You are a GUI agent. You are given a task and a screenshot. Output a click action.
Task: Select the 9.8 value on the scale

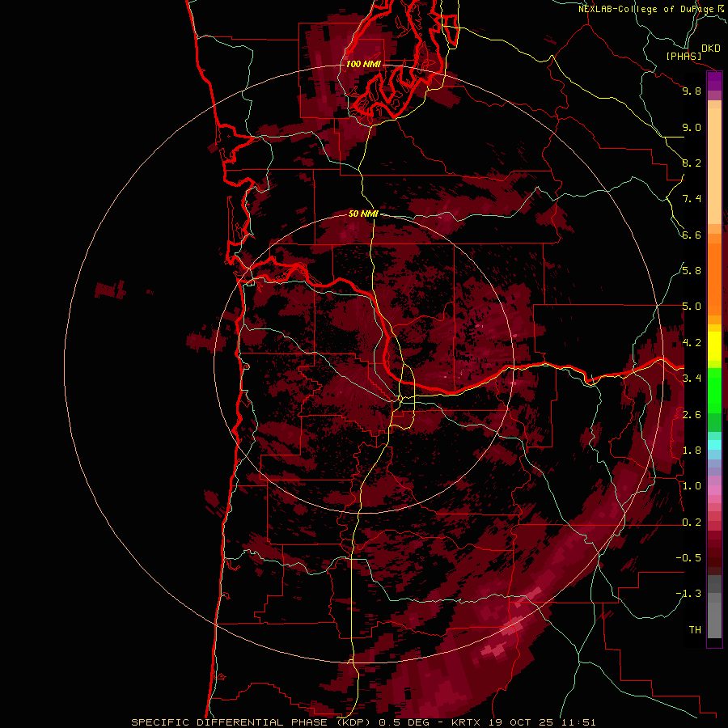coord(692,91)
